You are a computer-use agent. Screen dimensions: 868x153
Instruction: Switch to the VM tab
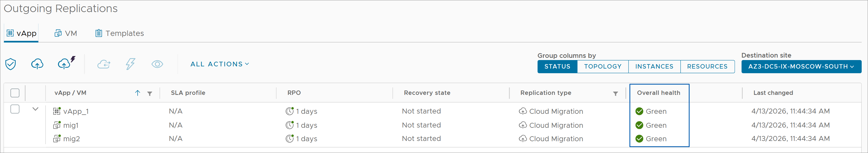pyautogui.click(x=66, y=33)
